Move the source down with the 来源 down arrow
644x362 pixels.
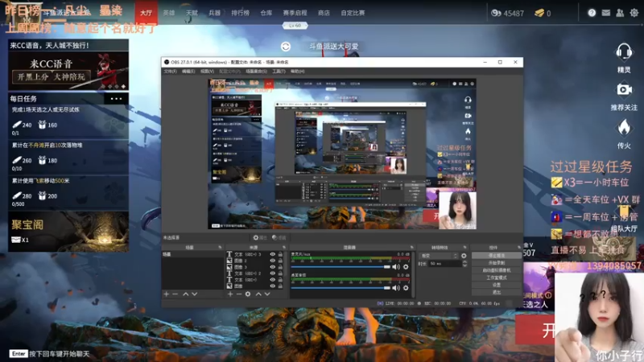(x=267, y=294)
